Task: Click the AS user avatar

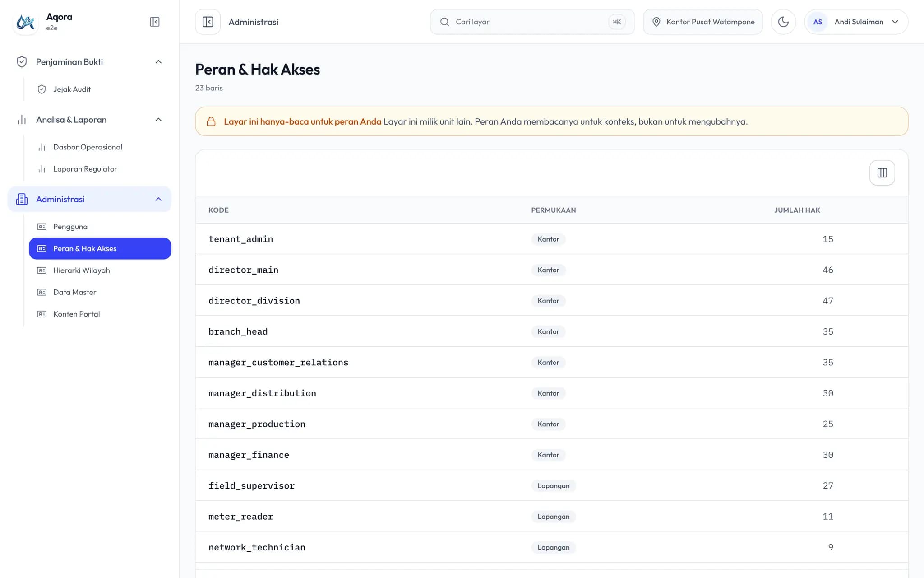Action: (818, 22)
